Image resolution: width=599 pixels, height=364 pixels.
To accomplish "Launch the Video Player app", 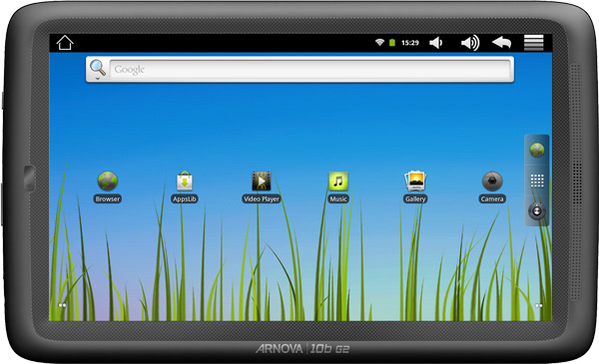I will point(262,182).
